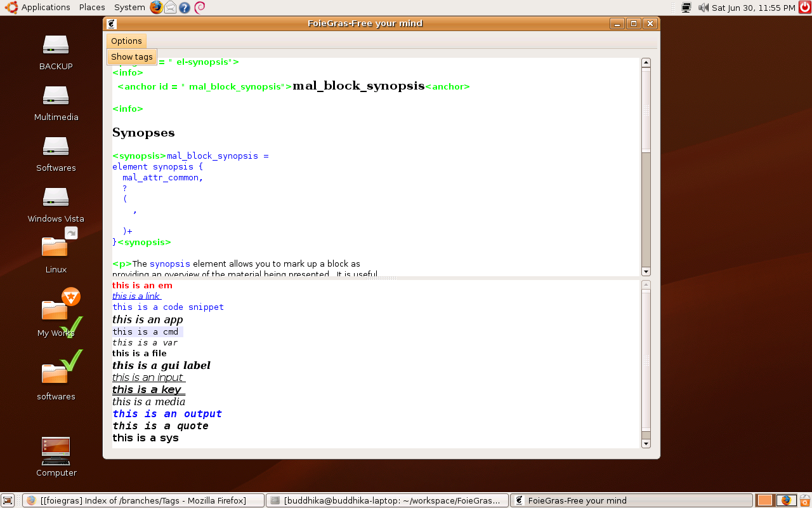Click the 'this is a var' line
Screen dimensions: 812x508
[x=145, y=342]
